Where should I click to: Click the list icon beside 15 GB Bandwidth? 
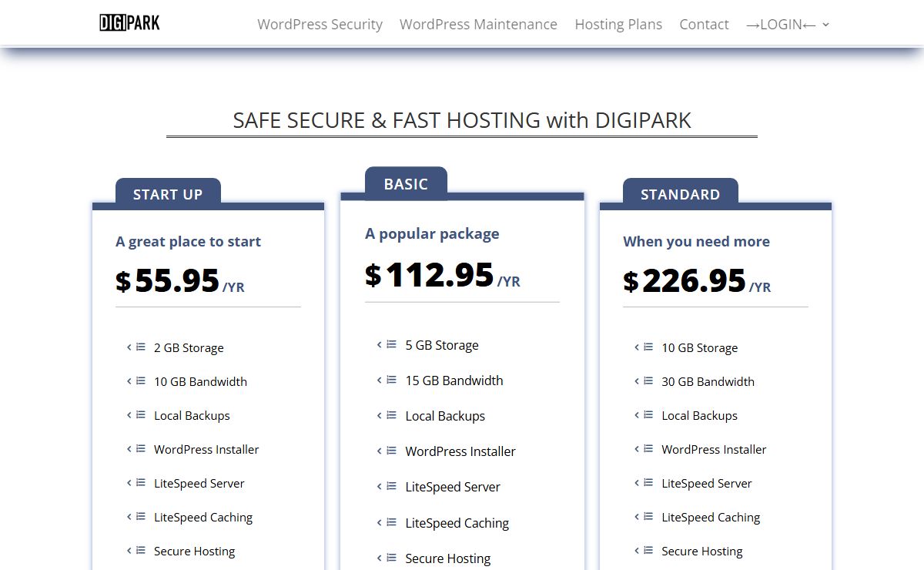tap(387, 380)
